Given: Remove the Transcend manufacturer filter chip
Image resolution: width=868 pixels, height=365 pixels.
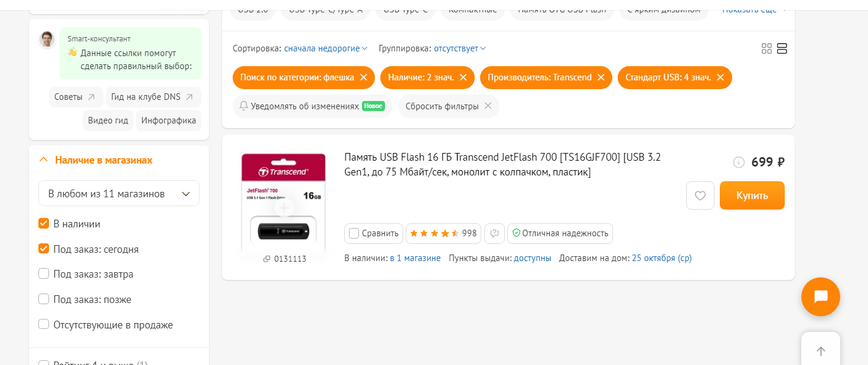Looking at the screenshot, I should click(x=601, y=77).
